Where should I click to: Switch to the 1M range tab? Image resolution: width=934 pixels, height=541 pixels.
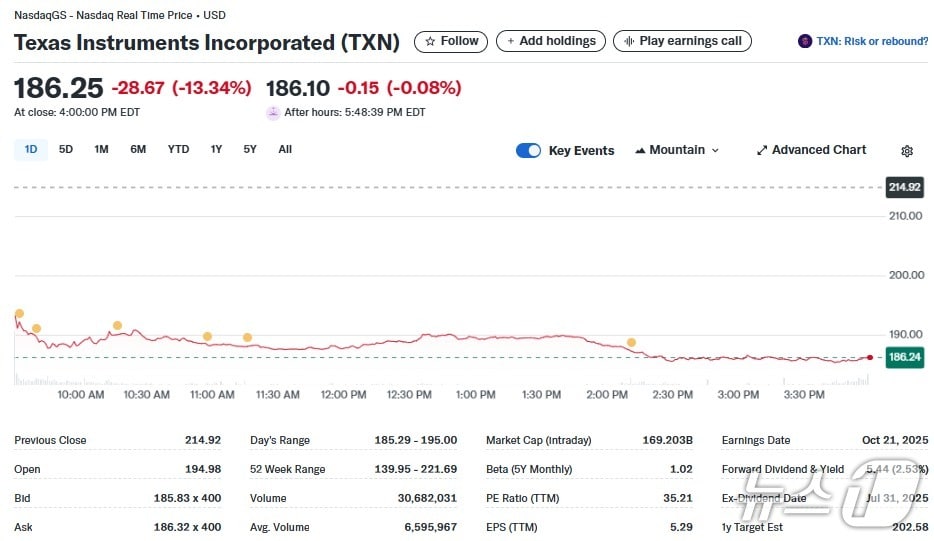(101, 150)
